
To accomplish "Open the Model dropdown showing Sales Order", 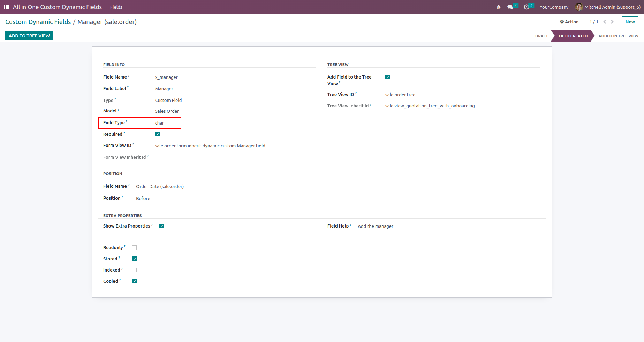I will pos(167,111).
